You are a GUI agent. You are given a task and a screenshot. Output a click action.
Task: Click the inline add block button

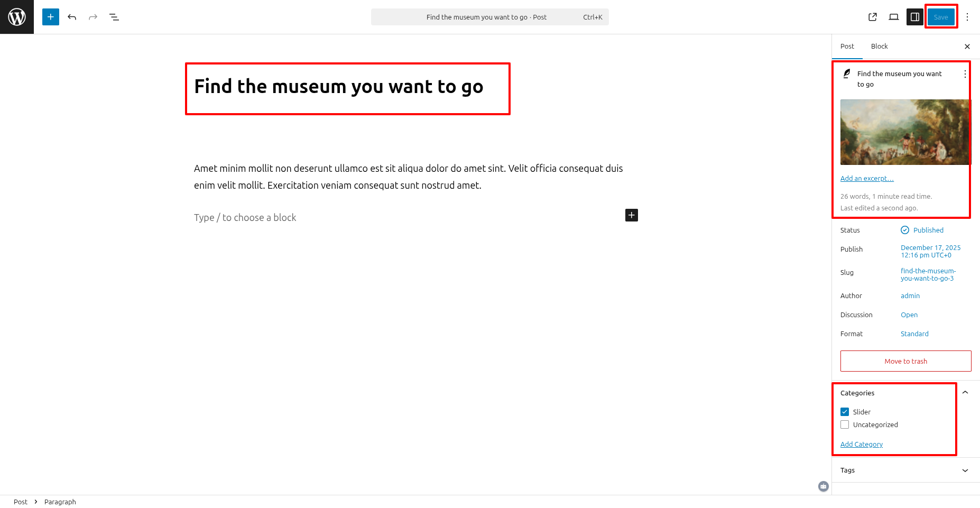pyautogui.click(x=632, y=215)
